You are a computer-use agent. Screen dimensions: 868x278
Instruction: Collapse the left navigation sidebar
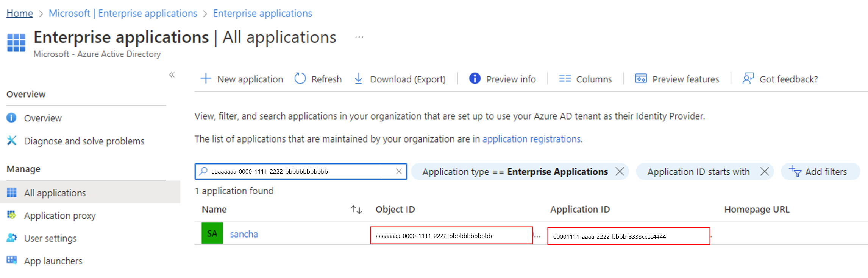click(172, 75)
